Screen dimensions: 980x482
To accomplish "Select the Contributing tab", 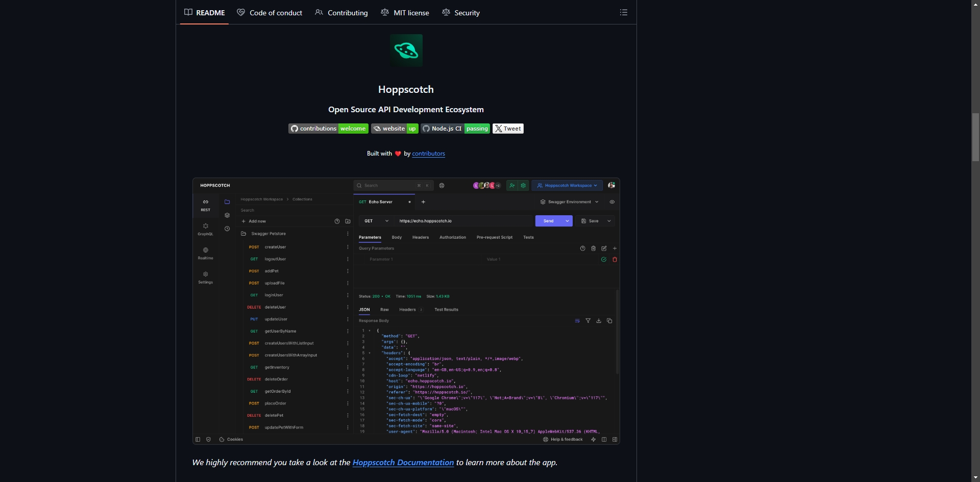I will pos(341,13).
